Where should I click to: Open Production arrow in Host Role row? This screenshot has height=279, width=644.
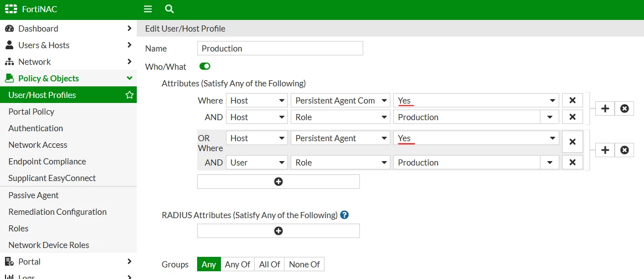pyautogui.click(x=549, y=117)
